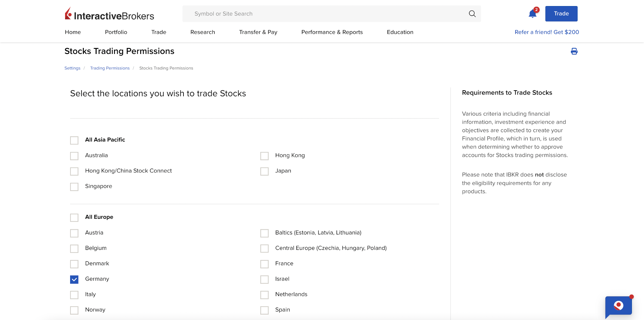Open the chat assistant bubble
This screenshot has width=644, height=320.
(x=618, y=306)
